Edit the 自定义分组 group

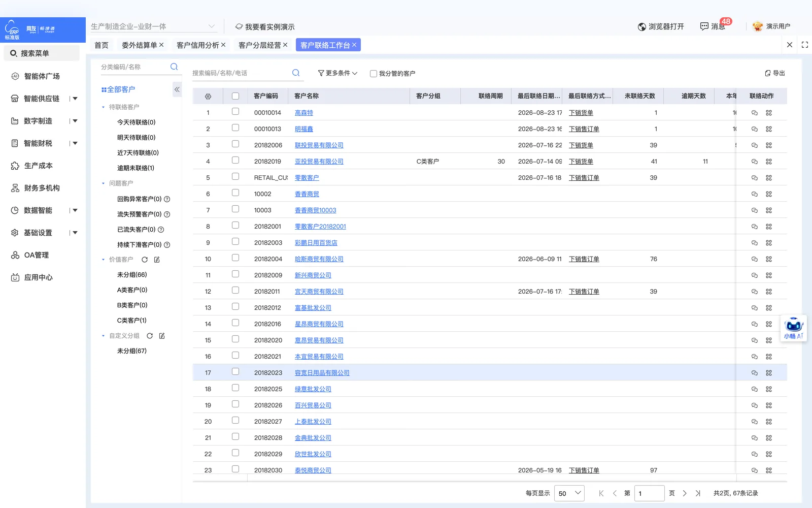tap(162, 336)
